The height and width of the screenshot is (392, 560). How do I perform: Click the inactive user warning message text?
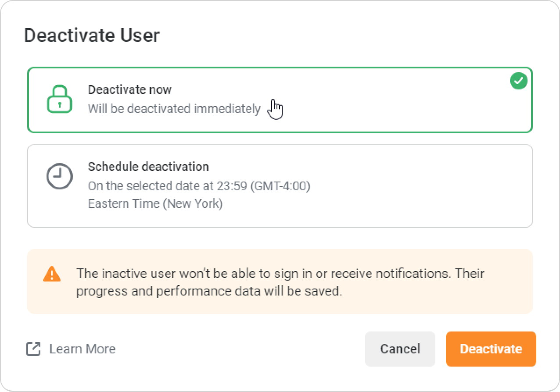pos(280,274)
